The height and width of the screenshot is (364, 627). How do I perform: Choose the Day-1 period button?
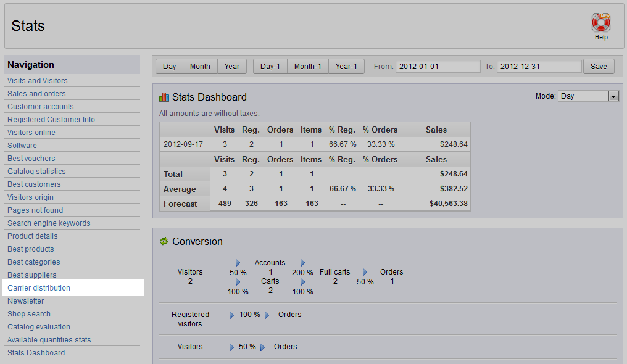[x=270, y=67]
